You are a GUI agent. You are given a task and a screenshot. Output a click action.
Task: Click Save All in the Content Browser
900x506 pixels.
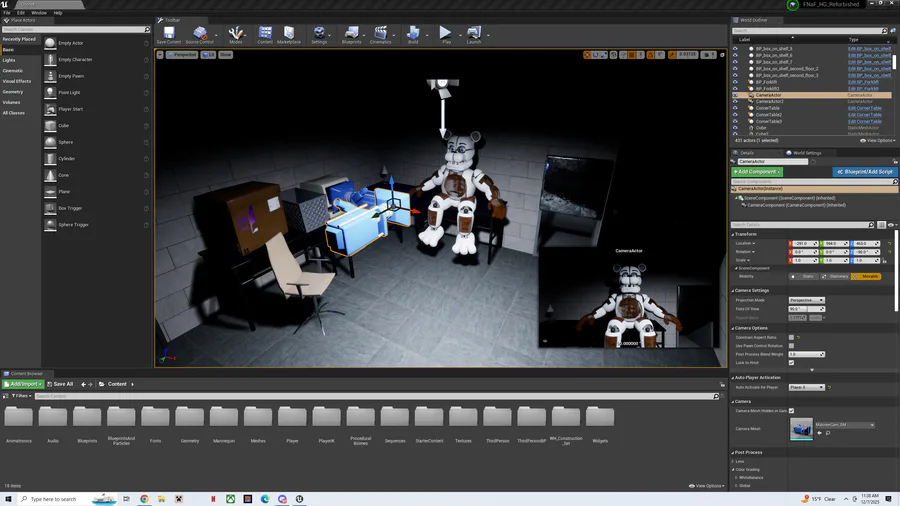point(60,384)
